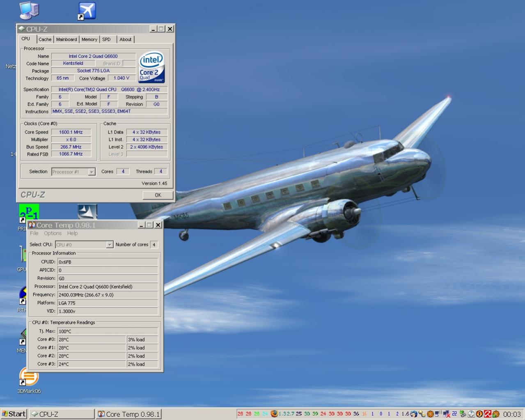This screenshot has height=420, width=525.
Task: Click the Multiplier value x 6.0
Action: click(x=71, y=140)
